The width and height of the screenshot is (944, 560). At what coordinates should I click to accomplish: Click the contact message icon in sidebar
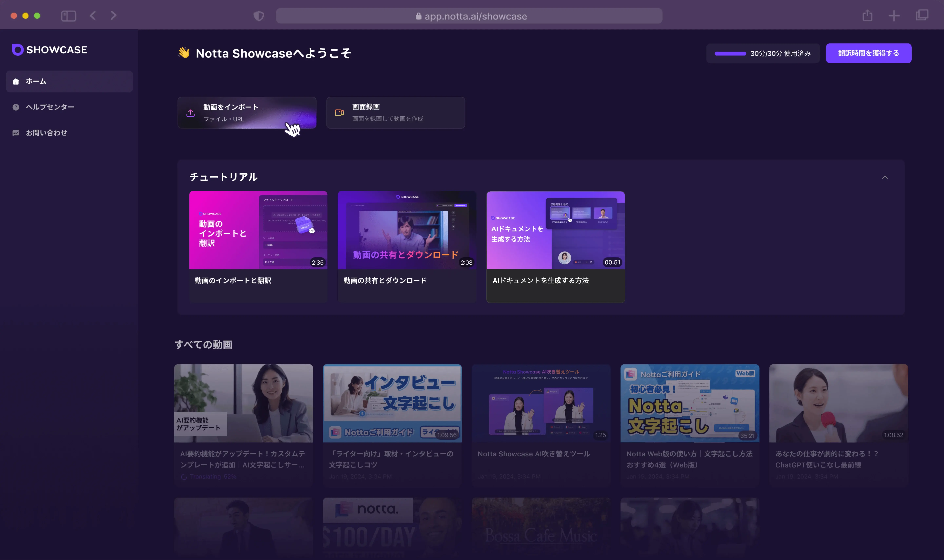pyautogui.click(x=16, y=133)
